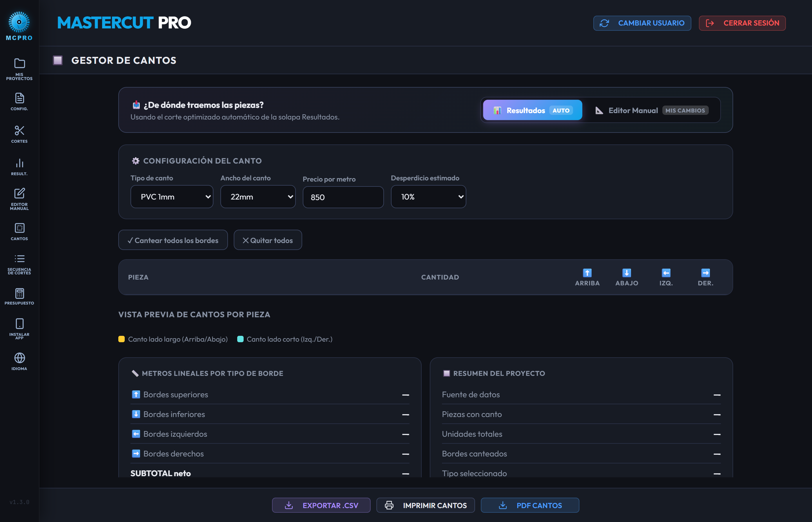Click the MASTERCUT PRO title

tap(124, 23)
